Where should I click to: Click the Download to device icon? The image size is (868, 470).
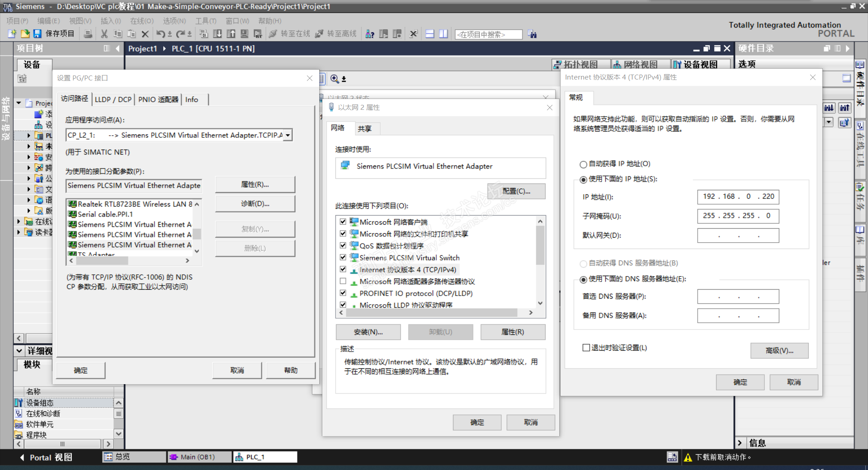217,34
